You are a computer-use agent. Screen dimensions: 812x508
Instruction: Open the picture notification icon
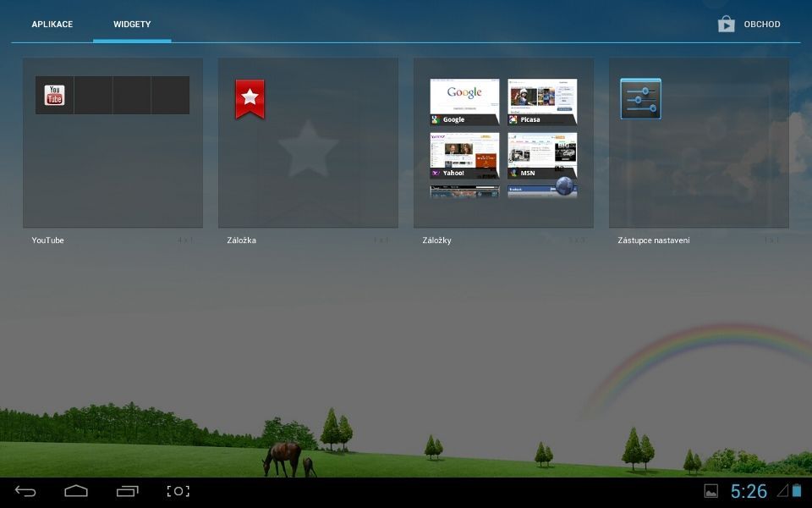pyautogui.click(x=711, y=491)
